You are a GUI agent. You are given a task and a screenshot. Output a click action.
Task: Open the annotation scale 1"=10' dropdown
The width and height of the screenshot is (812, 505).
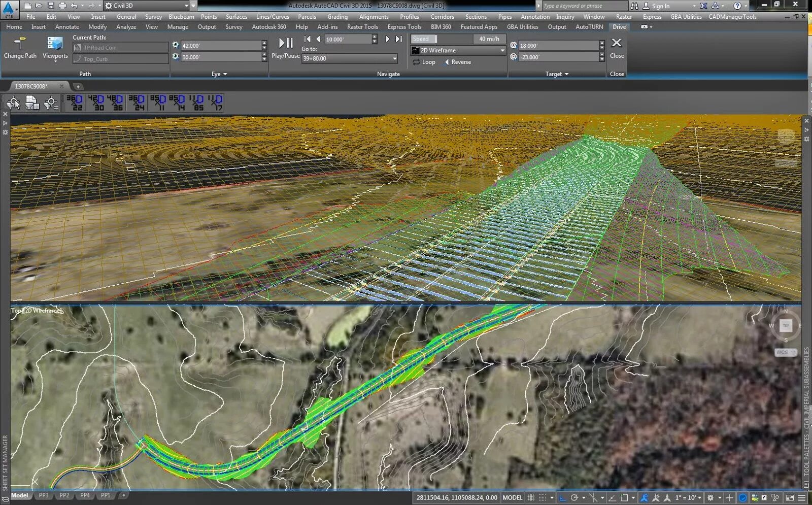688,498
